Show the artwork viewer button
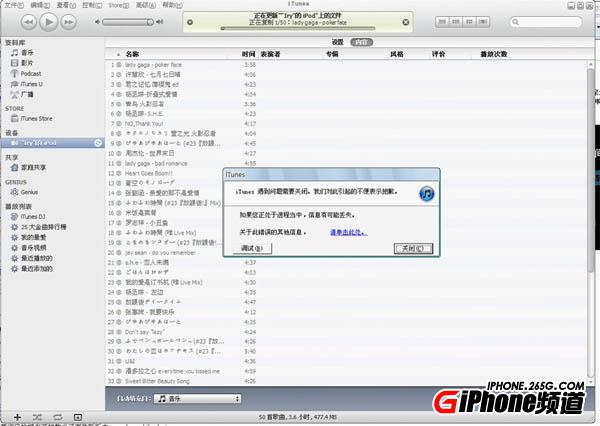 (78, 417)
